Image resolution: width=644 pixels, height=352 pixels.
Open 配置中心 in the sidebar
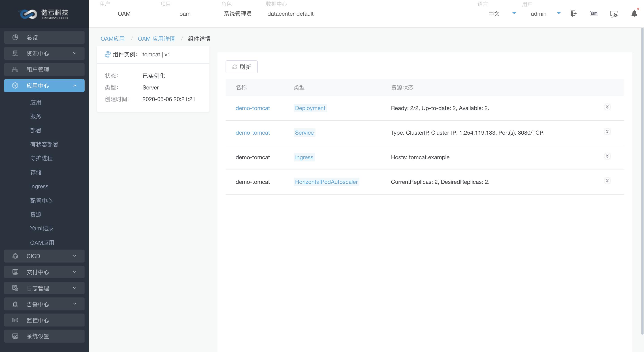click(41, 201)
